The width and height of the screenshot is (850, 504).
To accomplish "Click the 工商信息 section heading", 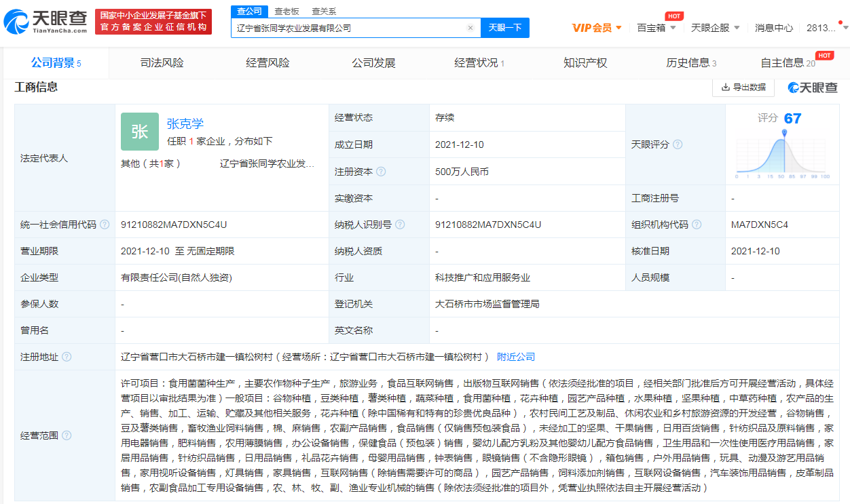I will click(36, 87).
